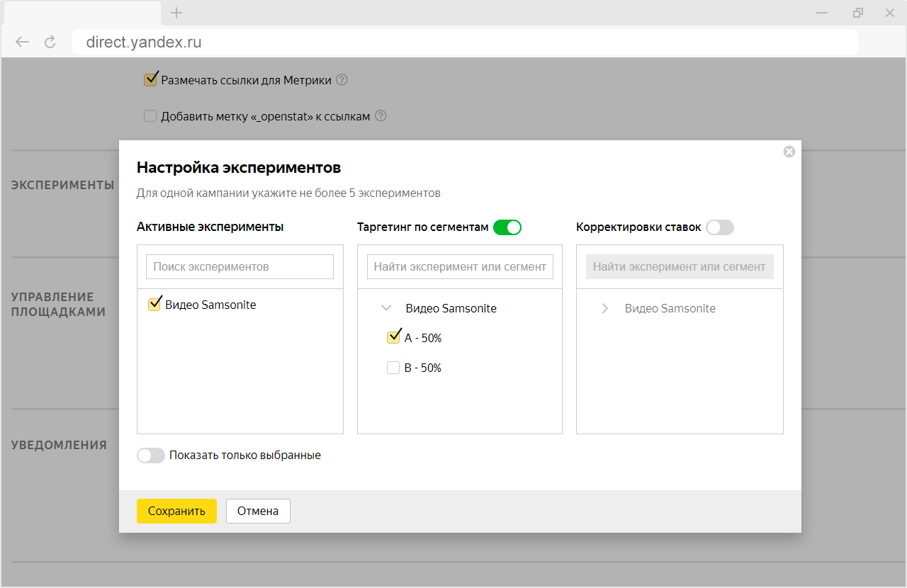Viewport: 907px width, 588px height.
Task: Click 'Эксперименты' section label
Action: coord(63,185)
